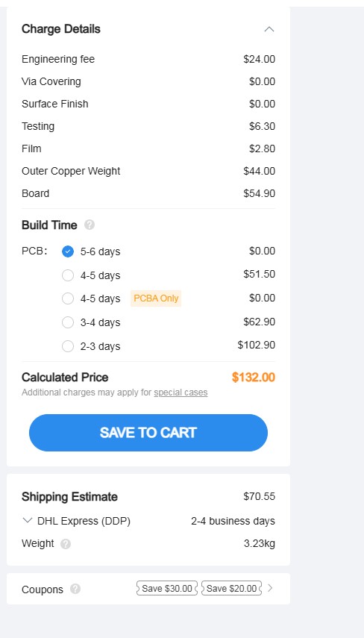The width and height of the screenshot is (364, 638).
Task: Open the Coupons help question mark icon
Action: point(75,589)
